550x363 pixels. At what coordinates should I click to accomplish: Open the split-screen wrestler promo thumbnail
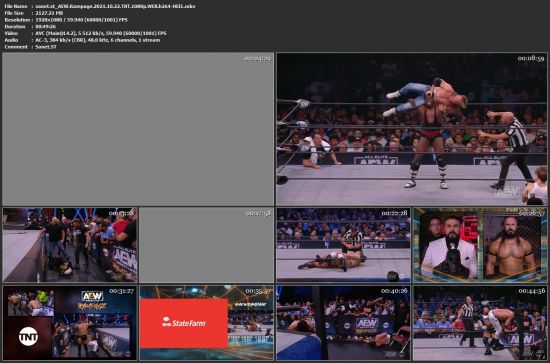[480, 245]
